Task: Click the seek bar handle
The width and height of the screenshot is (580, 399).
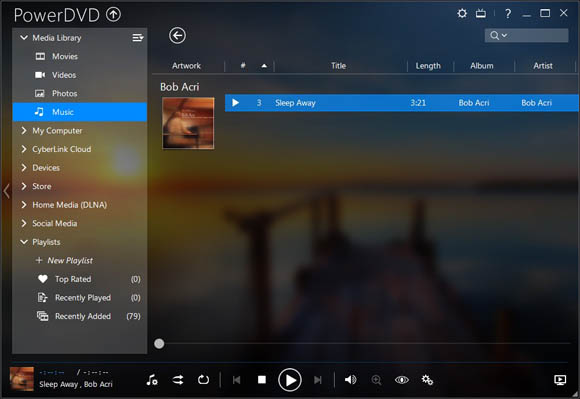Action: click(159, 344)
